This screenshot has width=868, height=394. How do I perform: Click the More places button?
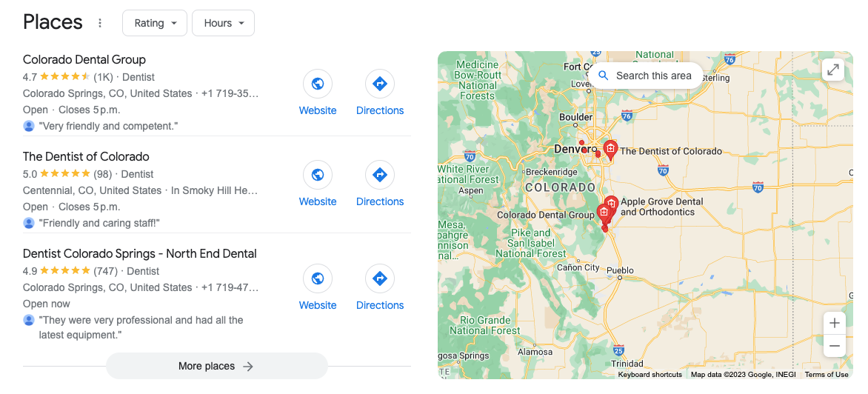coord(216,366)
